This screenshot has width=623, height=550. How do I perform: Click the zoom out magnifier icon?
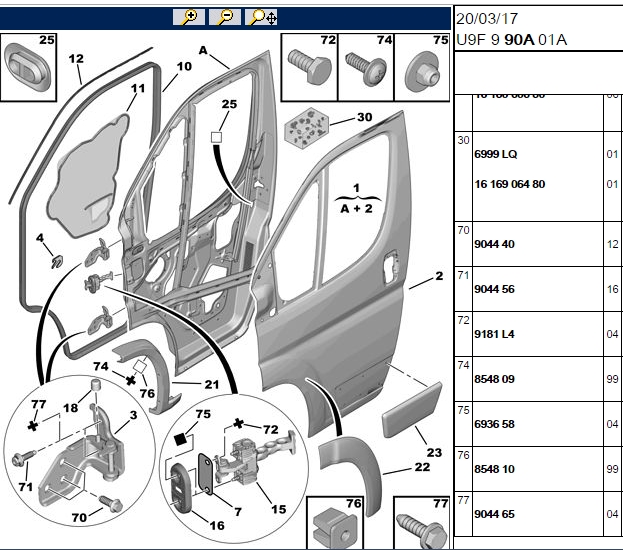(x=224, y=17)
